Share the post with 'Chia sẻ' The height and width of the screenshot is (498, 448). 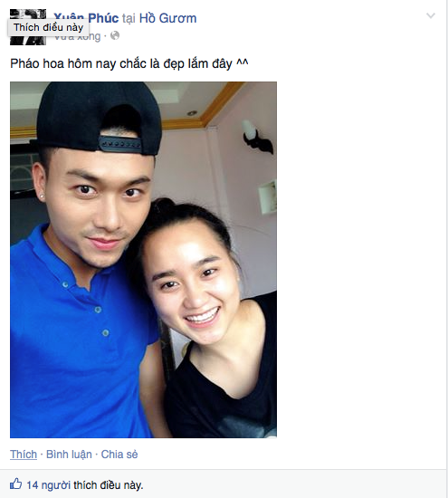(119, 455)
